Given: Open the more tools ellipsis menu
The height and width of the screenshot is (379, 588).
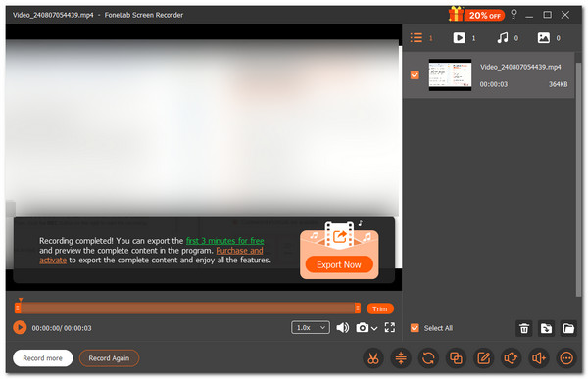Looking at the screenshot, I should tap(566, 358).
